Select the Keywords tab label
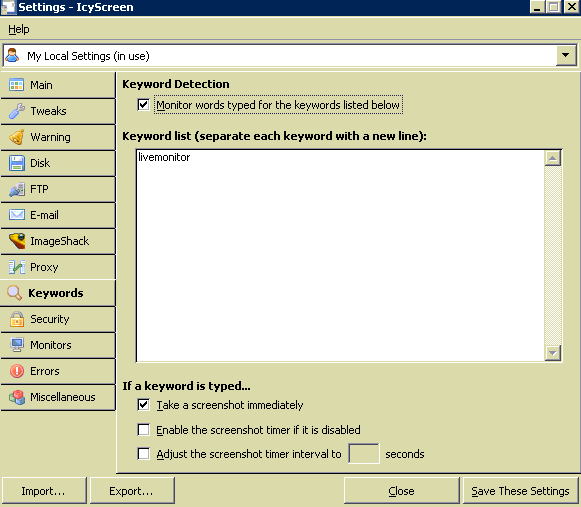 56,293
